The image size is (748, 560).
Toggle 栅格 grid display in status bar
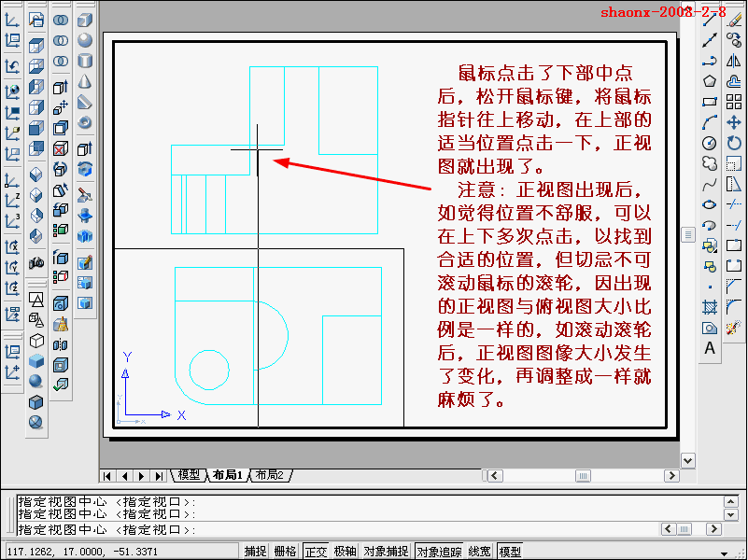pos(285,552)
